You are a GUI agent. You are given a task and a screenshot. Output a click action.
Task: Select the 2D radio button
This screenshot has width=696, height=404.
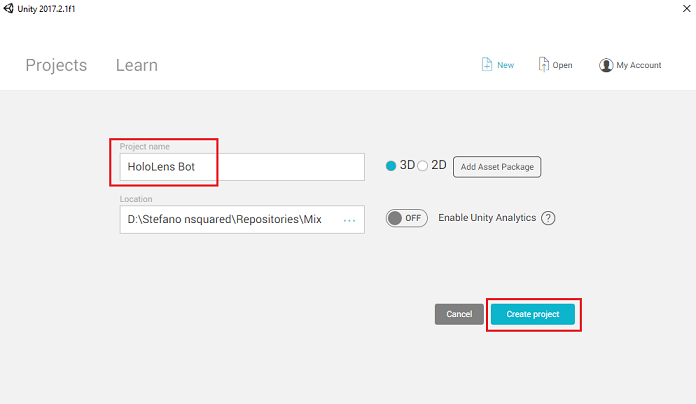click(x=423, y=165)
